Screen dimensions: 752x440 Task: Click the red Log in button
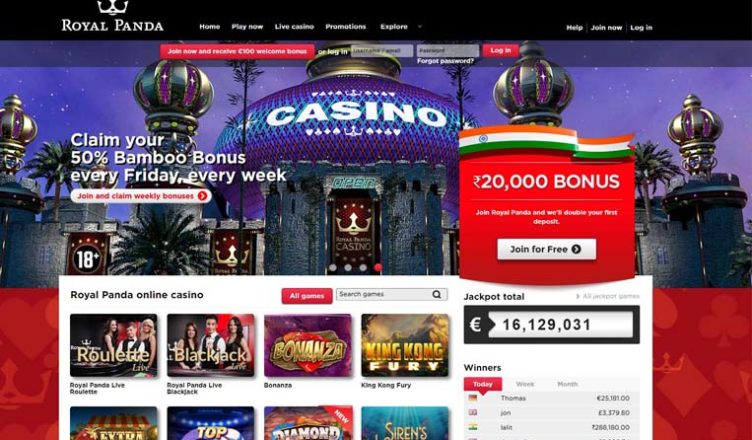coord(501,50)
